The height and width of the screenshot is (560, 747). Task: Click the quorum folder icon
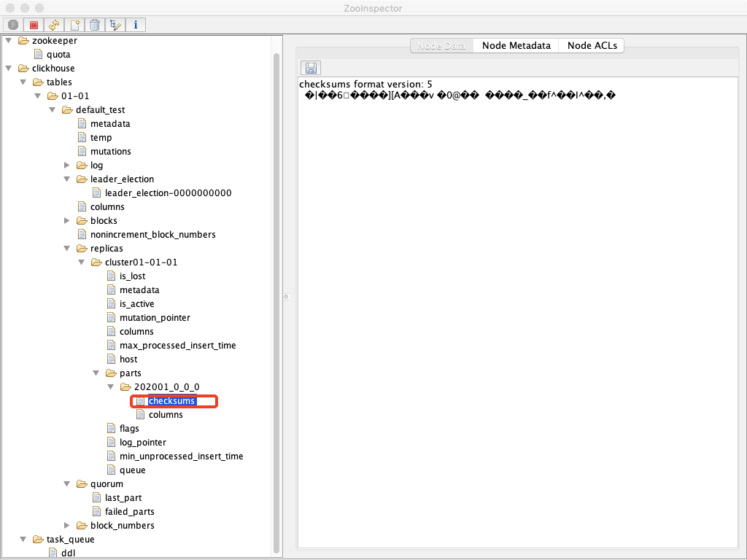82,484
